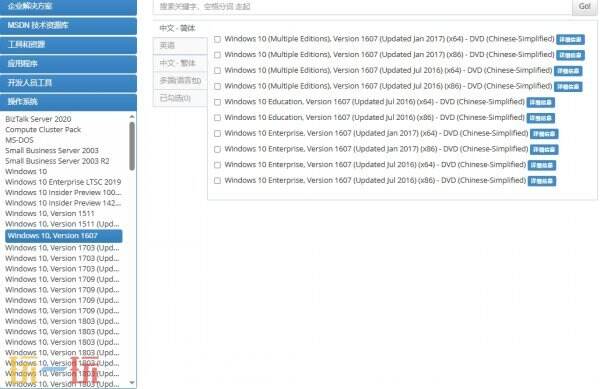Screen dimensions: 600x389
Task: Select highlighted Windows 10, Version 1607 entry
Action: [64, 236]
